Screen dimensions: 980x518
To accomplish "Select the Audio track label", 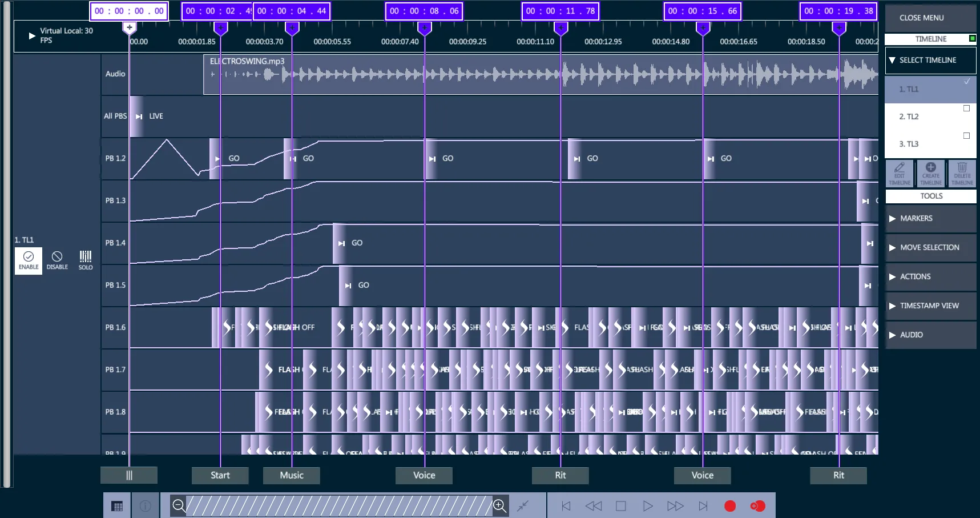I will pyautogui.click(x=115, y=74).
